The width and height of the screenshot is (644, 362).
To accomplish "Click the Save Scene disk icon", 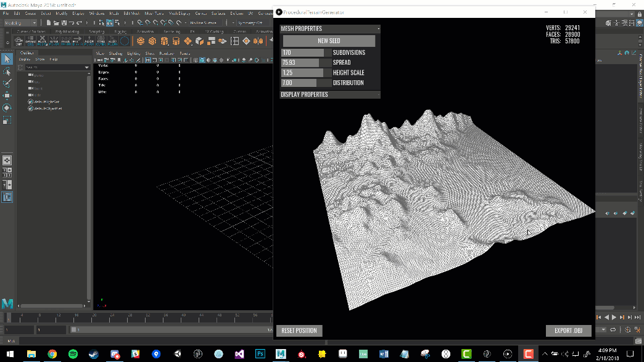I will pos(64,23).
